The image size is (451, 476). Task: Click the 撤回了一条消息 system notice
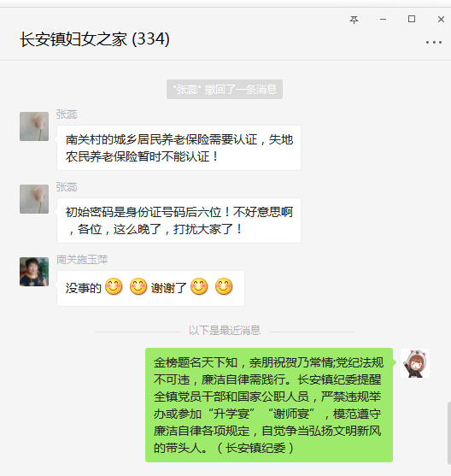(x=225, y=89)
